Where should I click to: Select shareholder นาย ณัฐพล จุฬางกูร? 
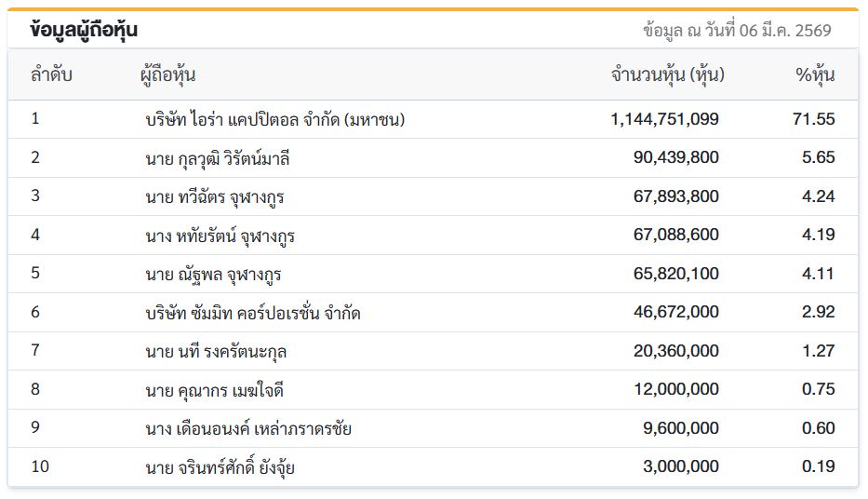tap(214, 275)
